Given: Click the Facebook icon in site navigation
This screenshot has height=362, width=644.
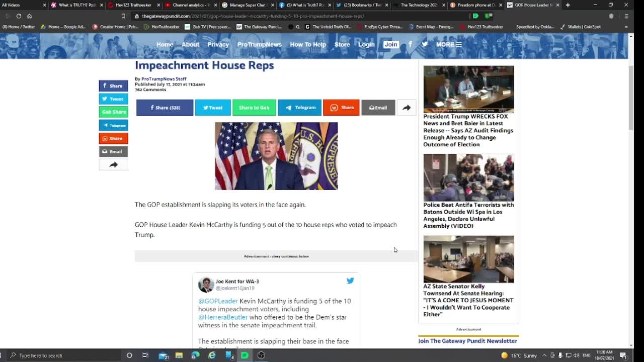Looking at the screenshot, I should 410,44.
